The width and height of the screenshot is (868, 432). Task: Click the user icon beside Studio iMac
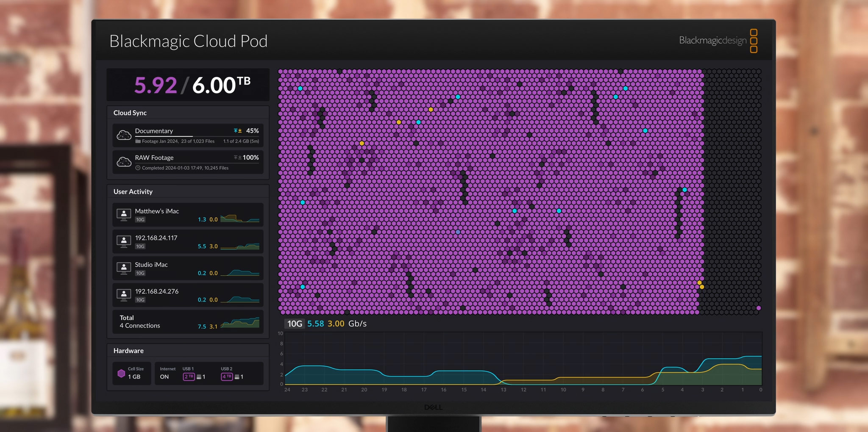[x=124, y=268]
